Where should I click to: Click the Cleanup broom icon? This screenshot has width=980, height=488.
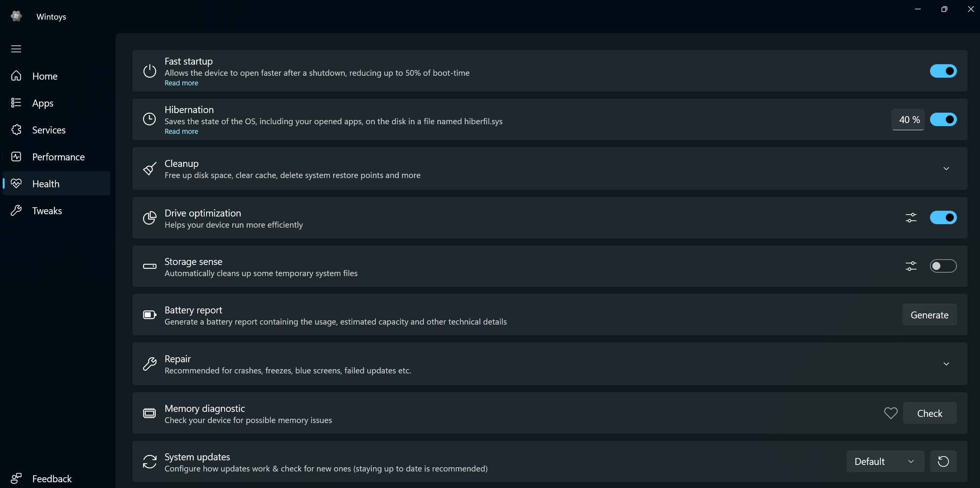[150, 168]
